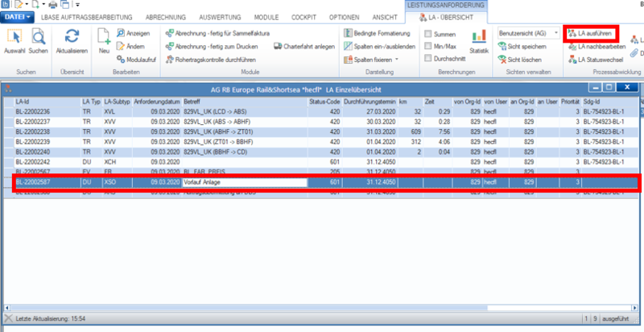
Task: Create new entry with Neu
Action: tap(105, 42)
